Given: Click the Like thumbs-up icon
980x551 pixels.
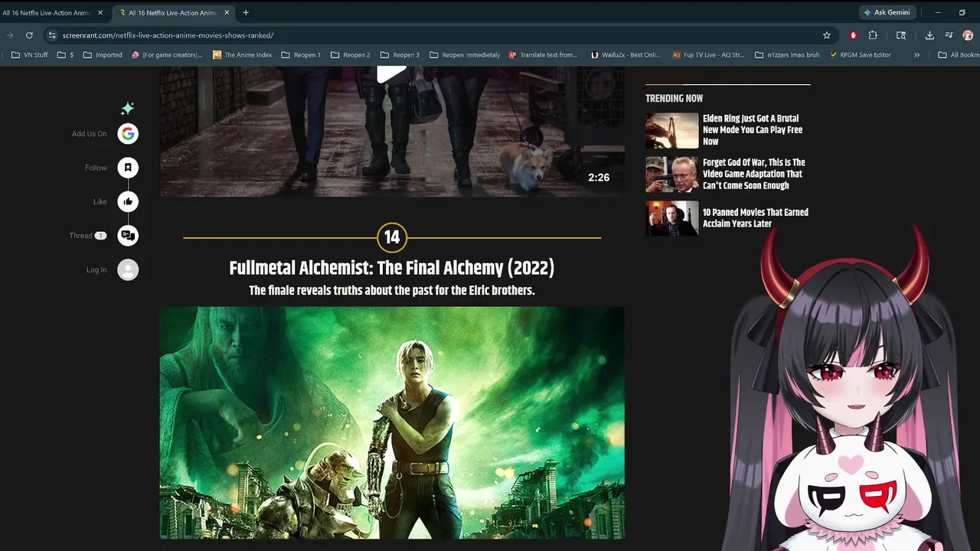Looking at the screenshot, I should [x=128, y=202].
